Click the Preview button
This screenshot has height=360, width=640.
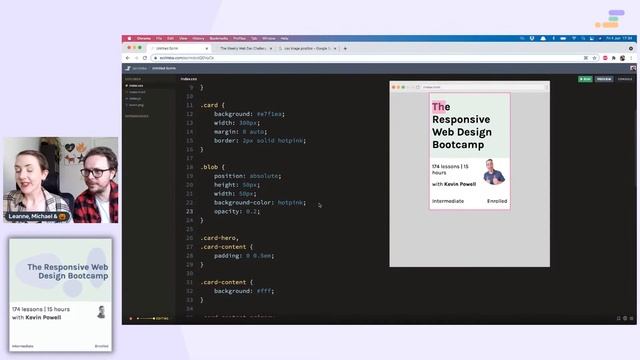click(604, 79)
